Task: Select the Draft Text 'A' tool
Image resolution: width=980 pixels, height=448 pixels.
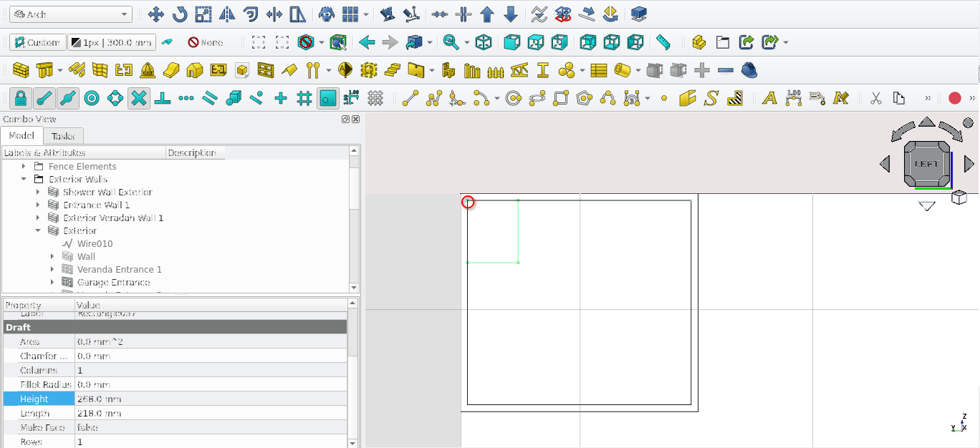Action: coord(769,98)
